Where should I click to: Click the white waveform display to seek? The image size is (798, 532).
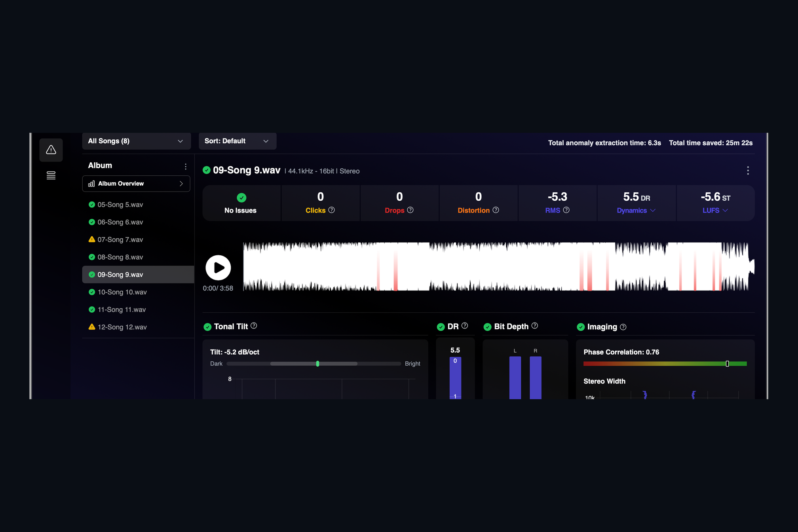point(499,266)
